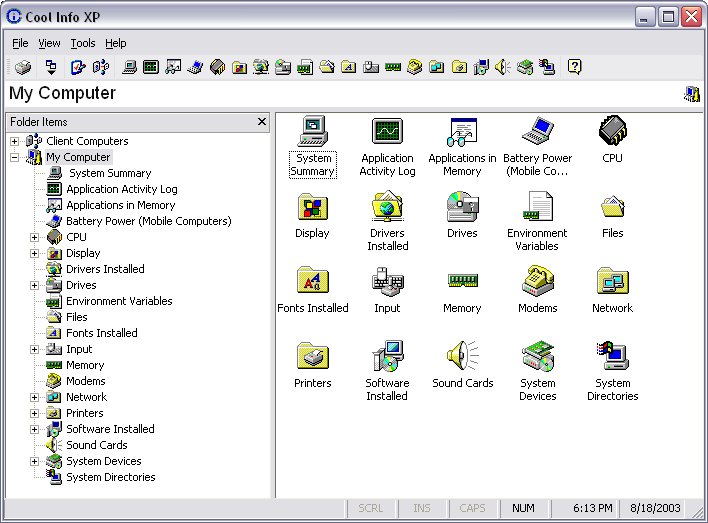708x523 pixels.
Task: Close the Folder Items pane
Action: (261, 121)
